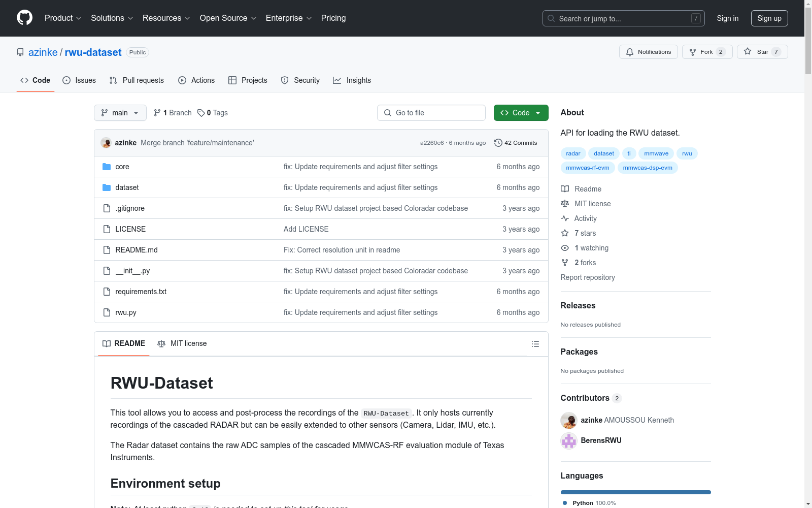Click azinke's avatar in the commit bar

pyautogui.click(x=106, y=143)
